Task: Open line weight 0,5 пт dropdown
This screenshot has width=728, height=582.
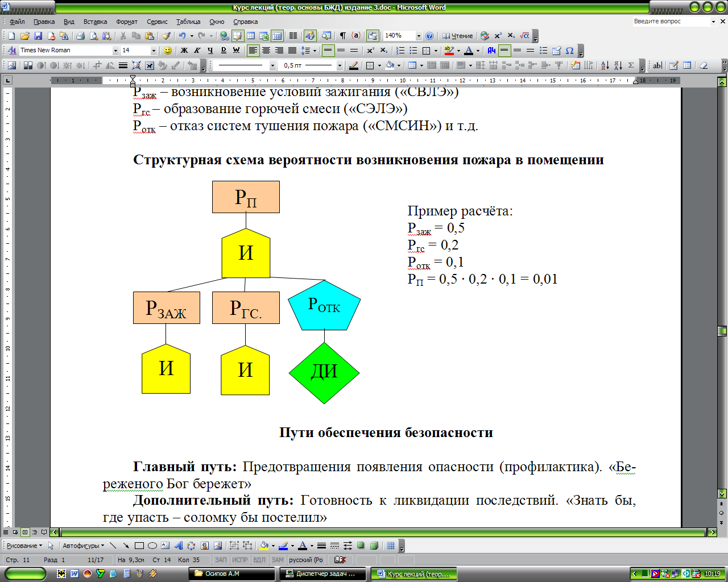Action: (x=340, y=65)
